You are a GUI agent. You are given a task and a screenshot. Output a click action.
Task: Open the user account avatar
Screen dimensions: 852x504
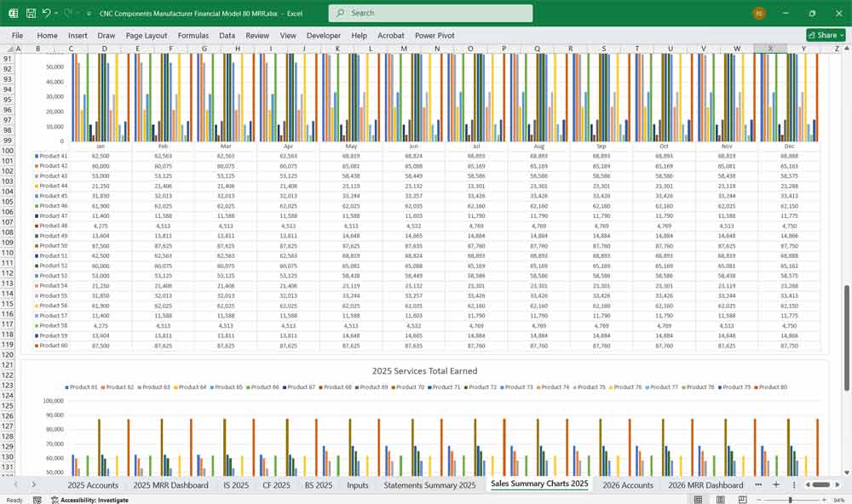(759, 13)
